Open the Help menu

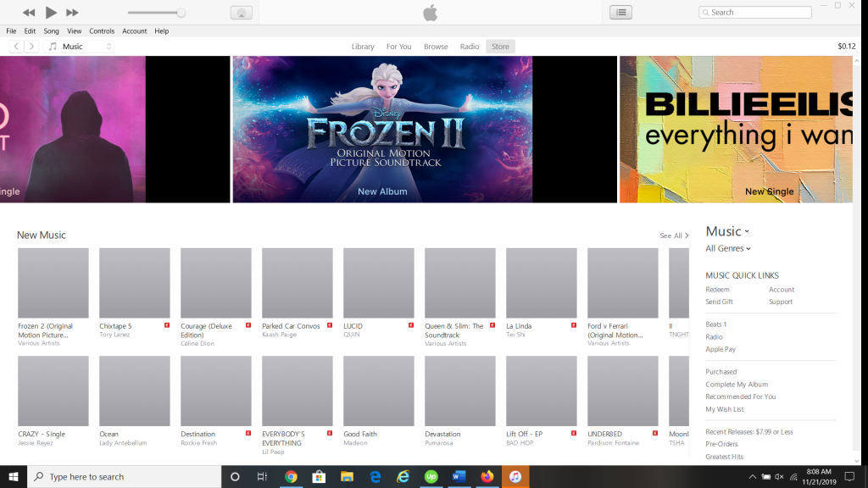(162, 31)
